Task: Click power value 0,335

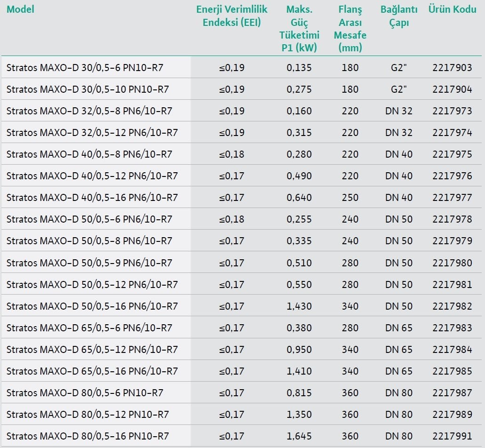Action: click(x=299, y=241)
